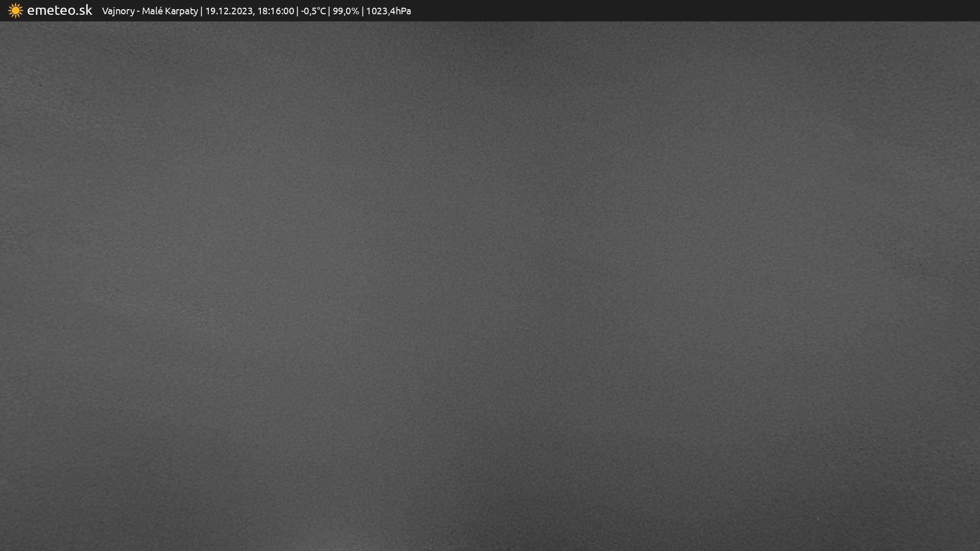Viewport: 980px width, 551px height.
Task: Click the separator pipe before the temperature
Action: click(x=298, y=11)
